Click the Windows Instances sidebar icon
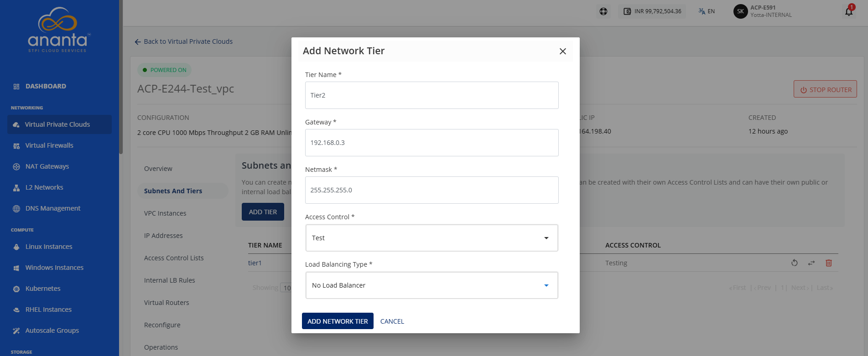Screen dimensions: 868x356 coord(16,268)
